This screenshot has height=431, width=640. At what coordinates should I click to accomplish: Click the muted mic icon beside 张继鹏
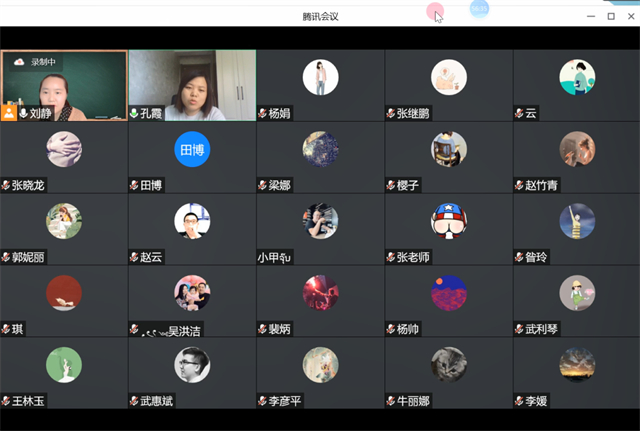pyautogui.click(x=390, y=113)
